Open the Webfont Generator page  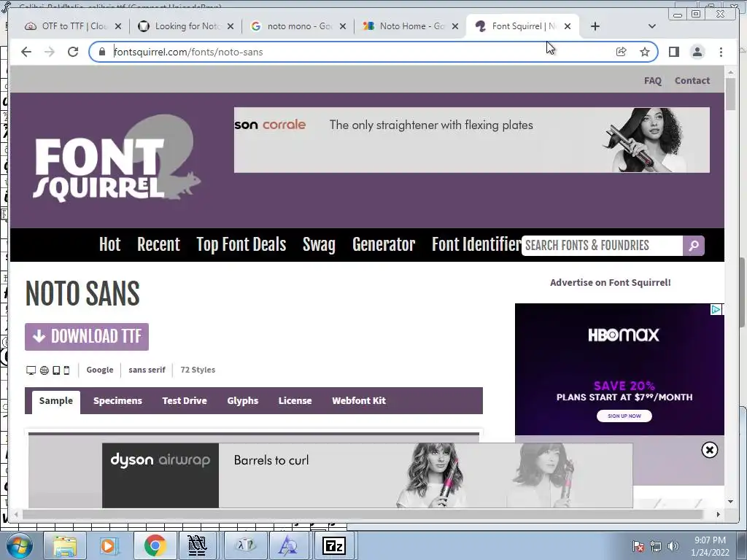pos(384,245)
